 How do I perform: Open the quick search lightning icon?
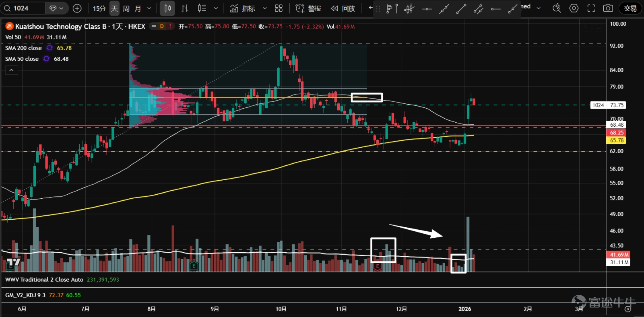[557, 8]
